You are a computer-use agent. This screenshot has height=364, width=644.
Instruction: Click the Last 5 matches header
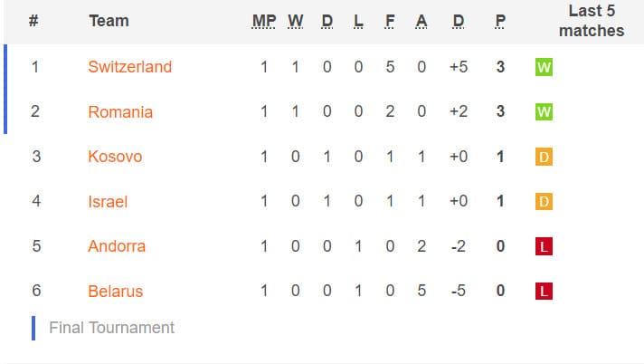(592, 21)
